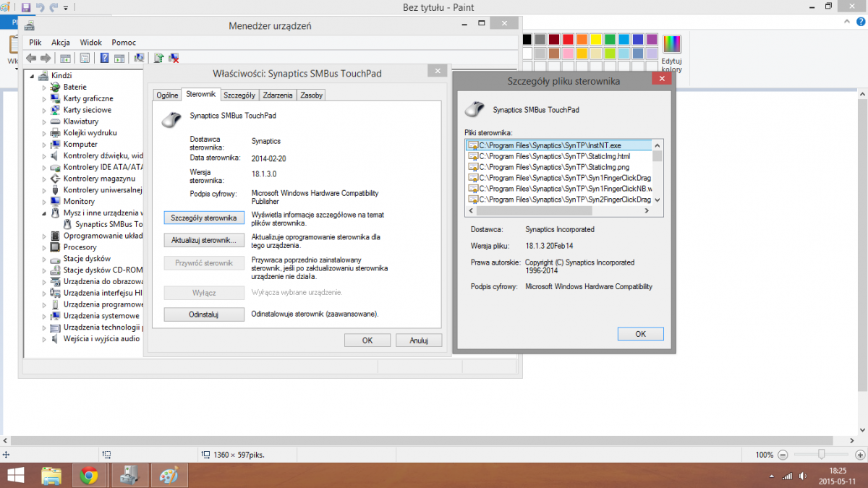Open the Properties toolbar icon in Device Manager
The height and width of the screenshot is (488, 868).
point(85,58)
